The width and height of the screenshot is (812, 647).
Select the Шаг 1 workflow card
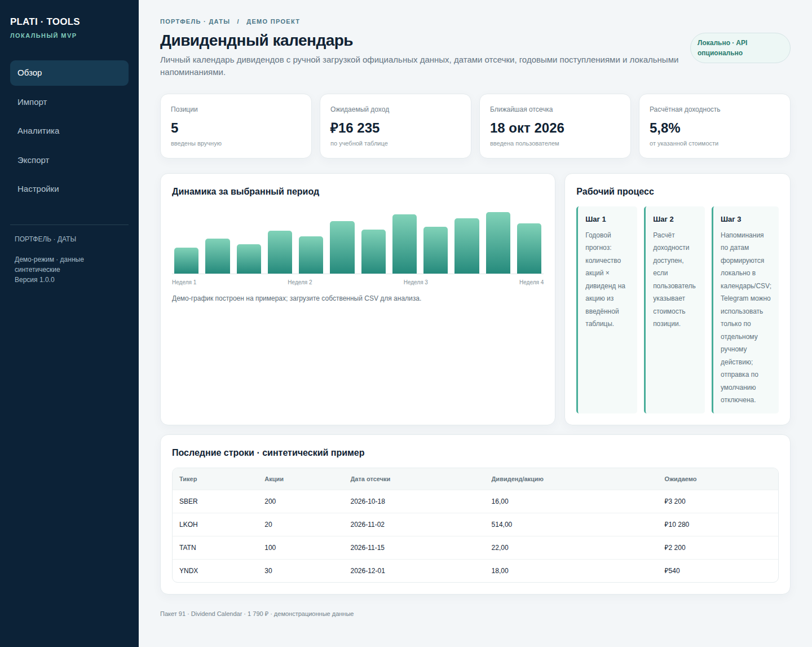coord(607,310)
